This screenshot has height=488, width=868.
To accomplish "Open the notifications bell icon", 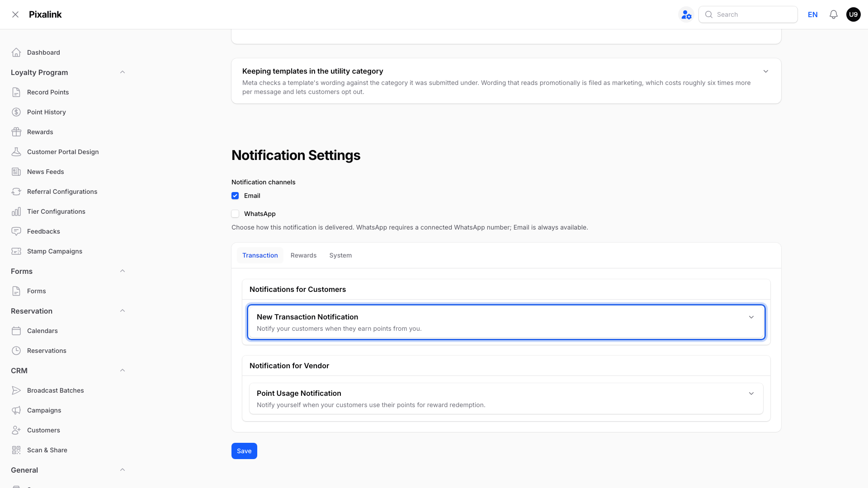I will 834,14.
